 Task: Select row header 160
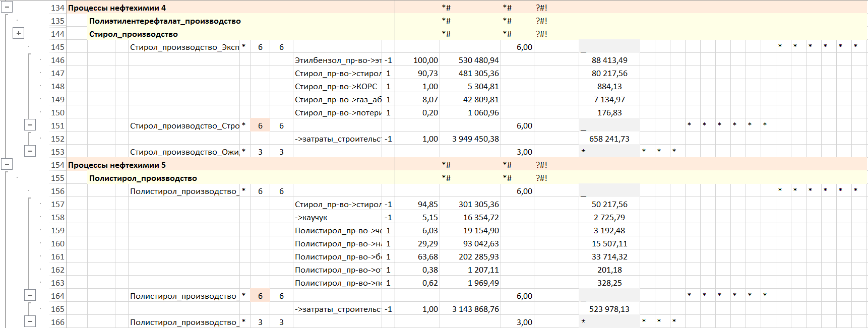coord(57,243)
